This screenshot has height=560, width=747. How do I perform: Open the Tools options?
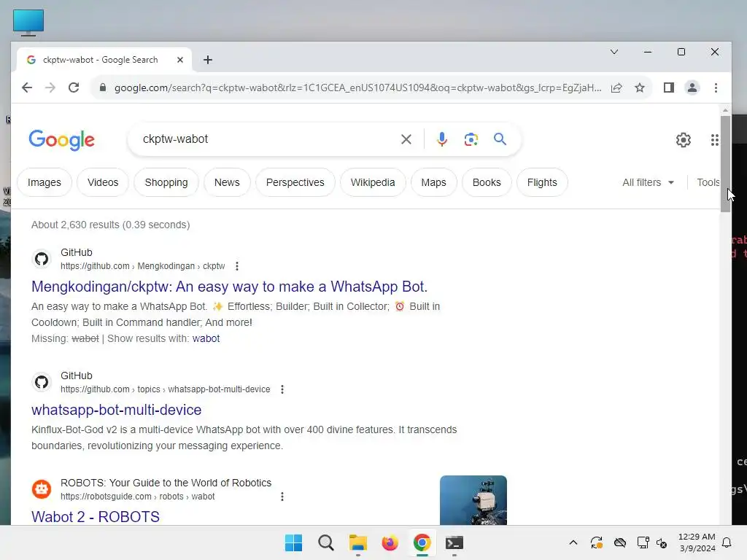(x=708, y=182)
